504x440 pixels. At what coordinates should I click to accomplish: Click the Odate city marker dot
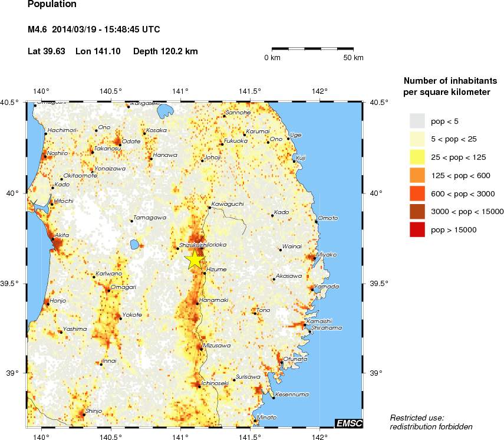pyautogui.click(x=120, y=145)
